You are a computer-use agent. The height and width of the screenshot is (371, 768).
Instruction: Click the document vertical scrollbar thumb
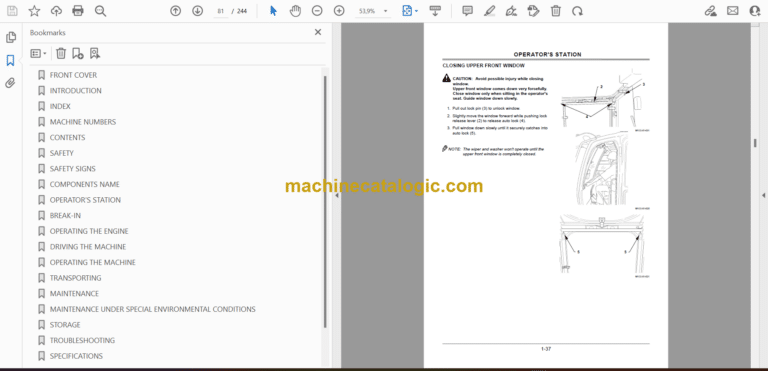pos(755,143)
